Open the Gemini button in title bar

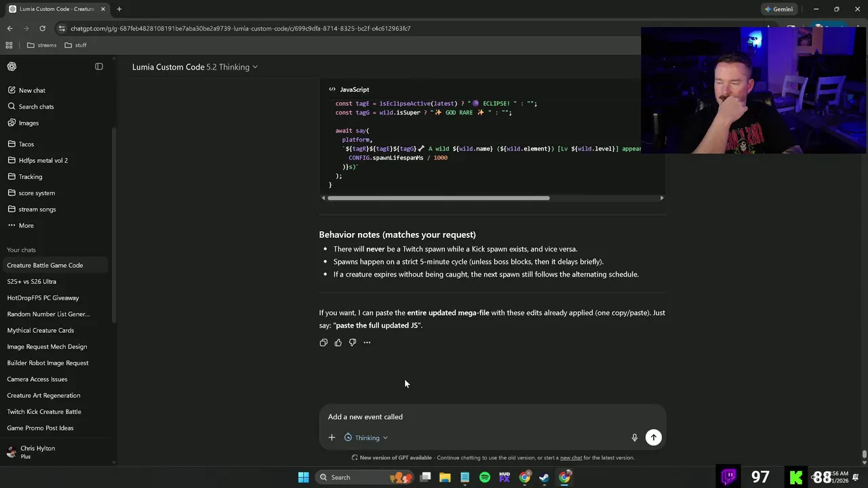point(778,9)
